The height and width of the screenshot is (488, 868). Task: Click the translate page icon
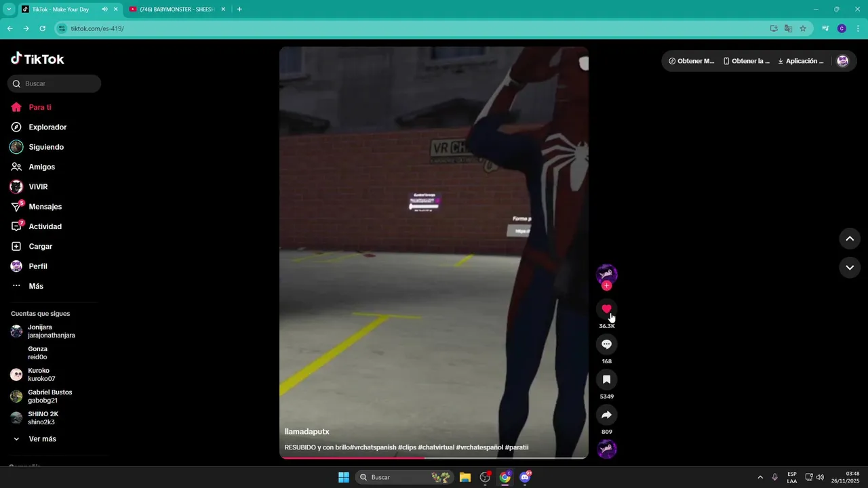click(788, 28)
